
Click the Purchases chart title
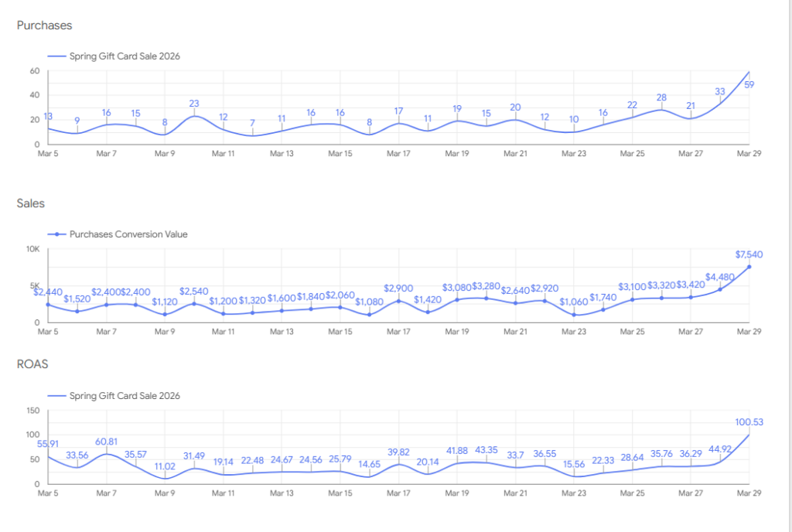coord(44,26)
